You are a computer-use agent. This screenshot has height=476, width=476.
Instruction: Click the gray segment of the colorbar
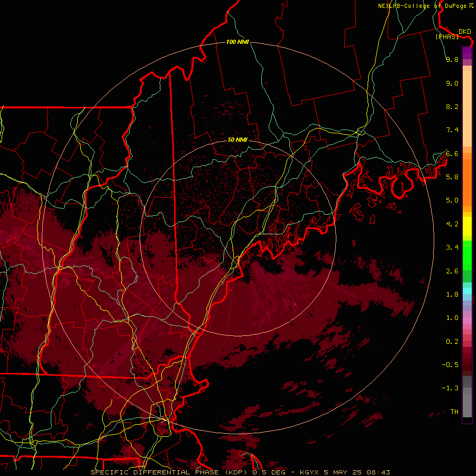(x=467, y=398)
